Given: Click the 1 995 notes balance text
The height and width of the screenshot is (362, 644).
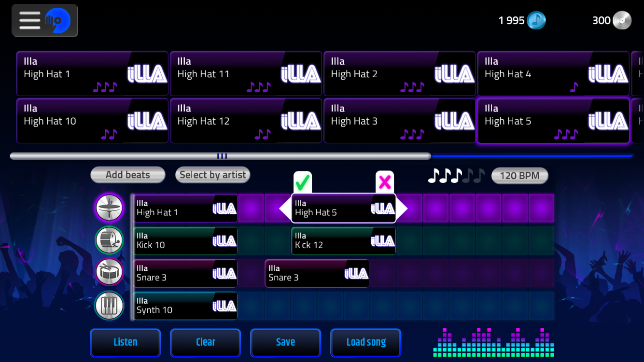Looking at the screenshot, I should [511, 20].
